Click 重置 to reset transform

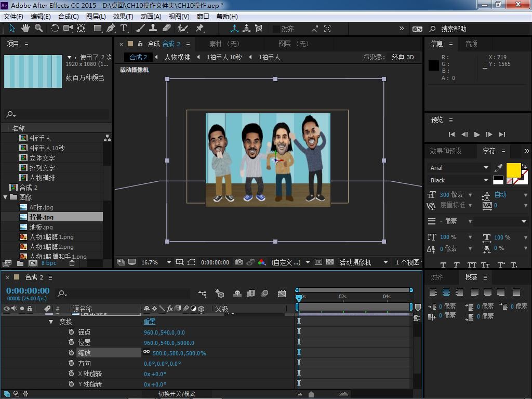(x=150, y=322)
